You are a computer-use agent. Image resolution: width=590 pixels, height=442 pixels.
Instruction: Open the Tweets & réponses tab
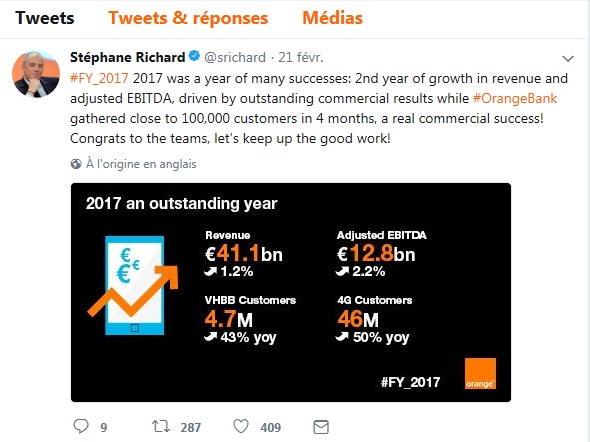[x=188, y=18]
